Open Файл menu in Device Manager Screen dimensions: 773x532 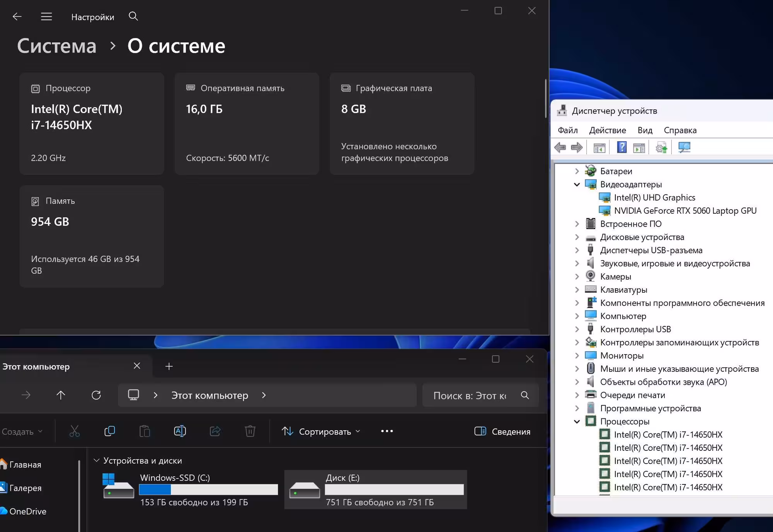567,130
